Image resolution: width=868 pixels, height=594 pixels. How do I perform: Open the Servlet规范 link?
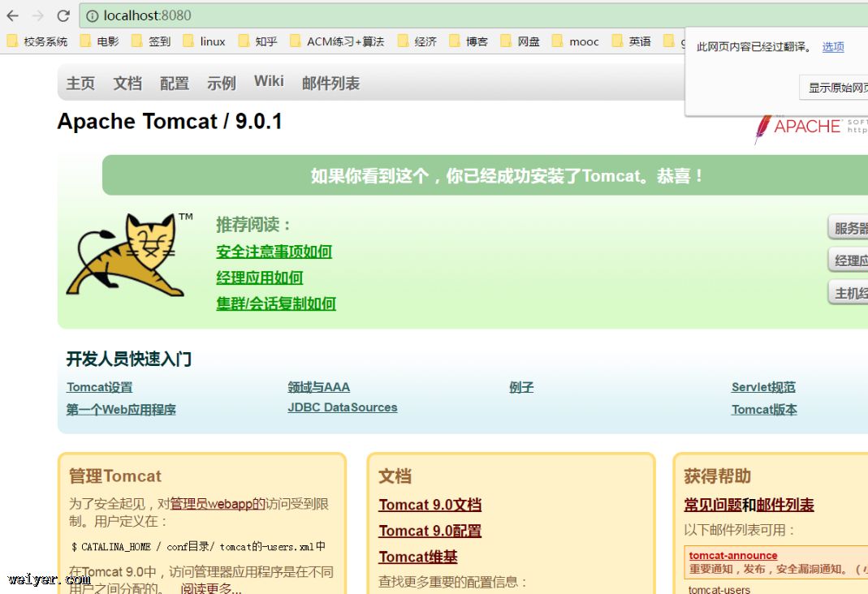coord(764,387)
